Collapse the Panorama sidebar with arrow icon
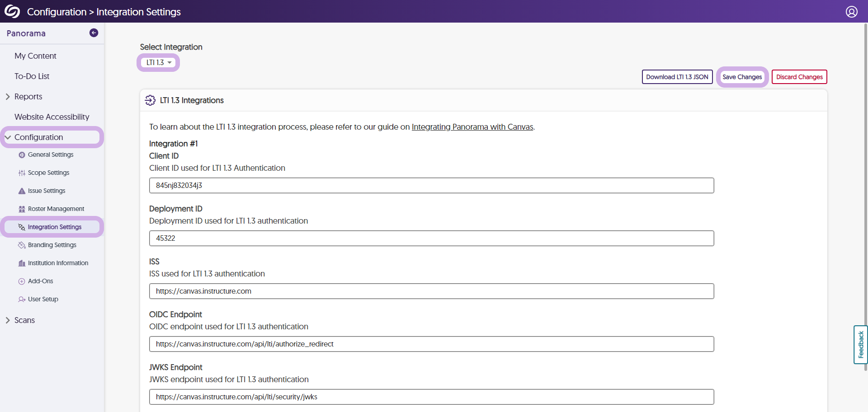The image size is (868, 412). [94, 33]
